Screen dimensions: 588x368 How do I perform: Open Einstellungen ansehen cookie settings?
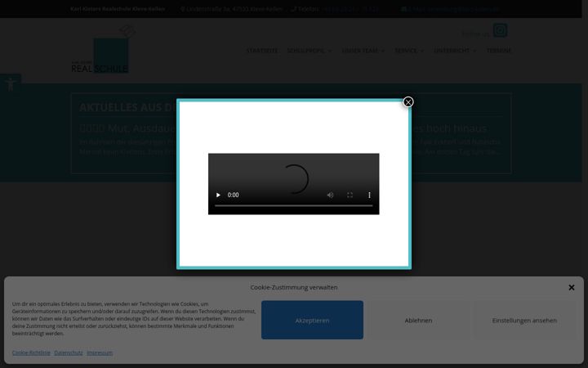tap(524, 320)
